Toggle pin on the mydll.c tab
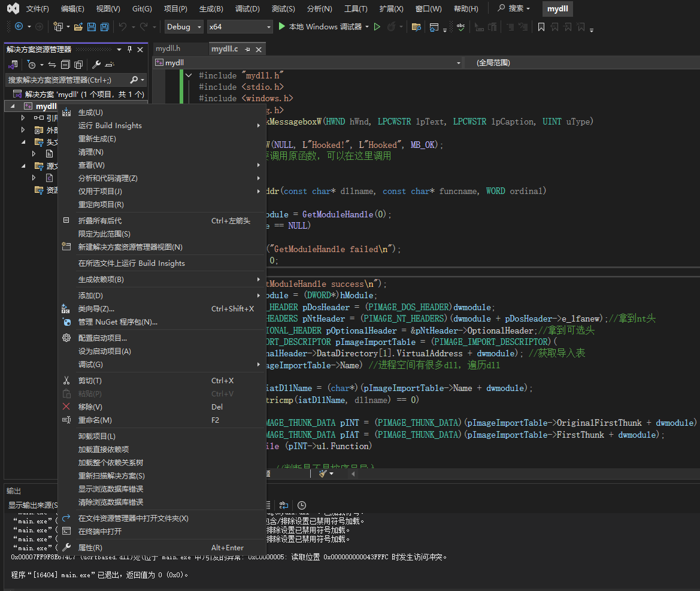 click(247, 49)
